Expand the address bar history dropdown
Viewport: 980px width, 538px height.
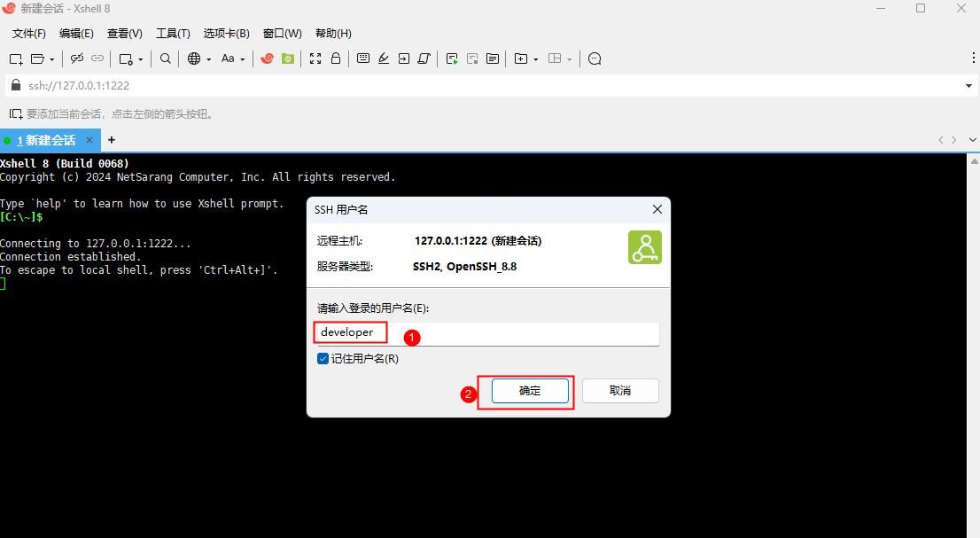(x=968, y=86)
